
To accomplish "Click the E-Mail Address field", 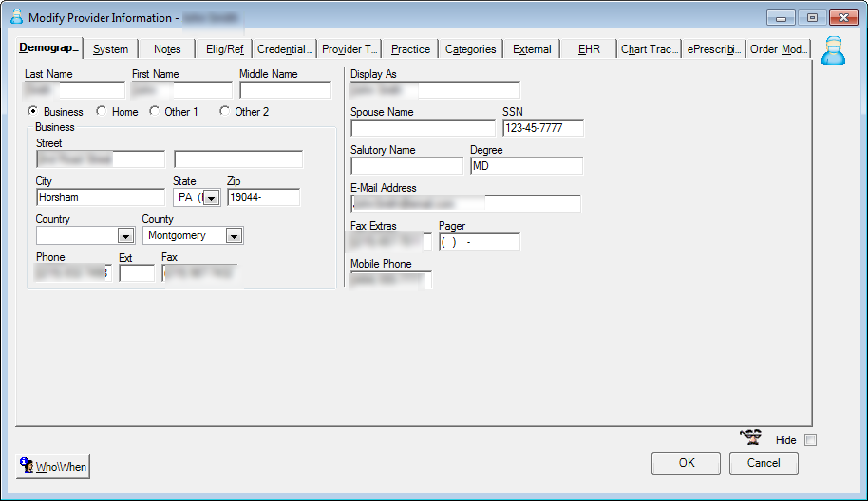I will pos(466,203).
